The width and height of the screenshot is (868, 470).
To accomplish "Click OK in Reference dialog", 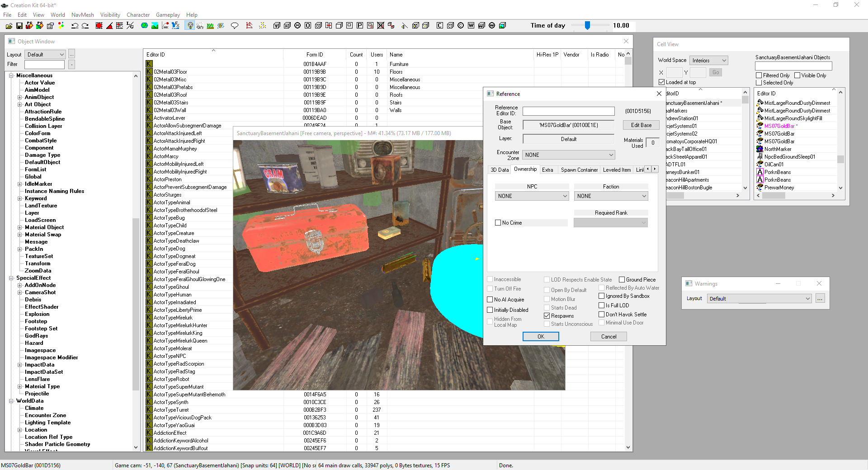I will 541,337.
